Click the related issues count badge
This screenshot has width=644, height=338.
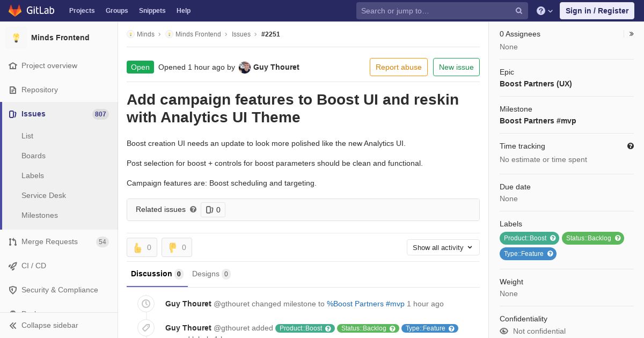point(213,210)
